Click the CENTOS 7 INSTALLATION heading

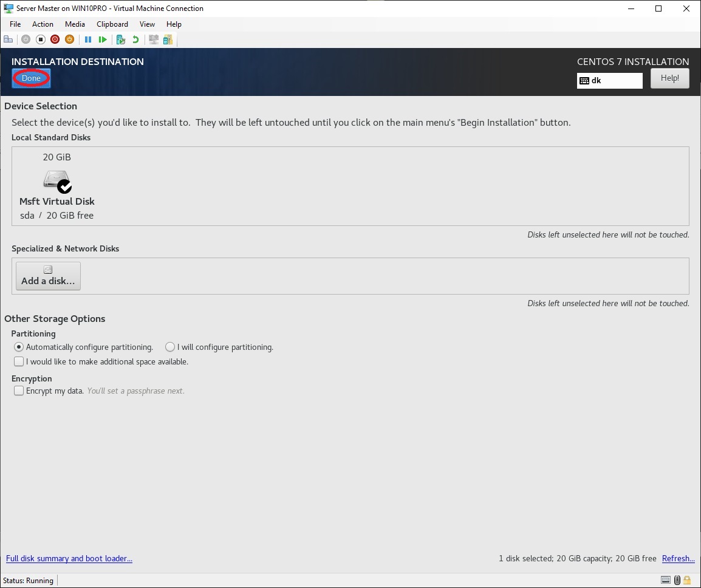(x=633, y=62)
